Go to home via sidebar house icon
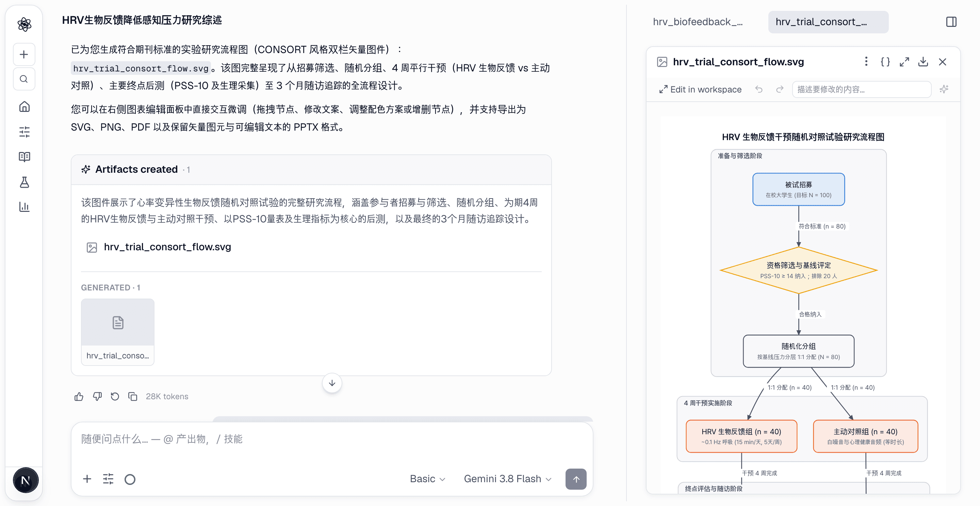Screen dimensions: 980x506 pos(24,107)
